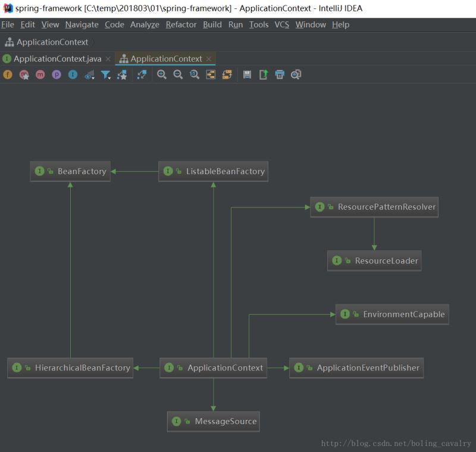This screenshot has width=476, height=452.
Task: Show Properties in the class diagram
Action: coord(58,75)
